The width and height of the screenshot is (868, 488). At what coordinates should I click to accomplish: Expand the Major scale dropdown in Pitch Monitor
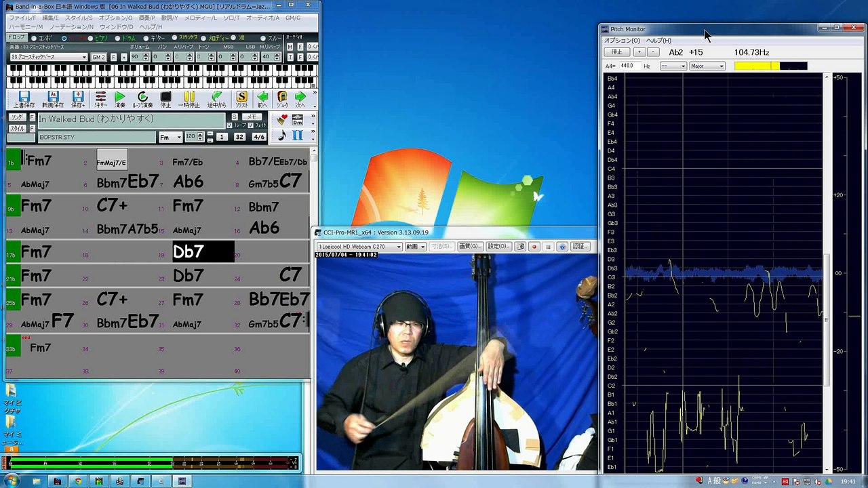click(707, 66)
